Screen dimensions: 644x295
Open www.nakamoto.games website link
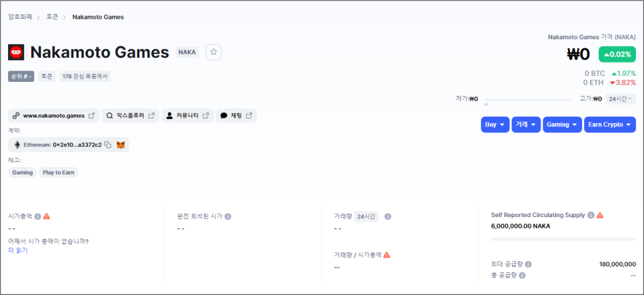point(54,116)
